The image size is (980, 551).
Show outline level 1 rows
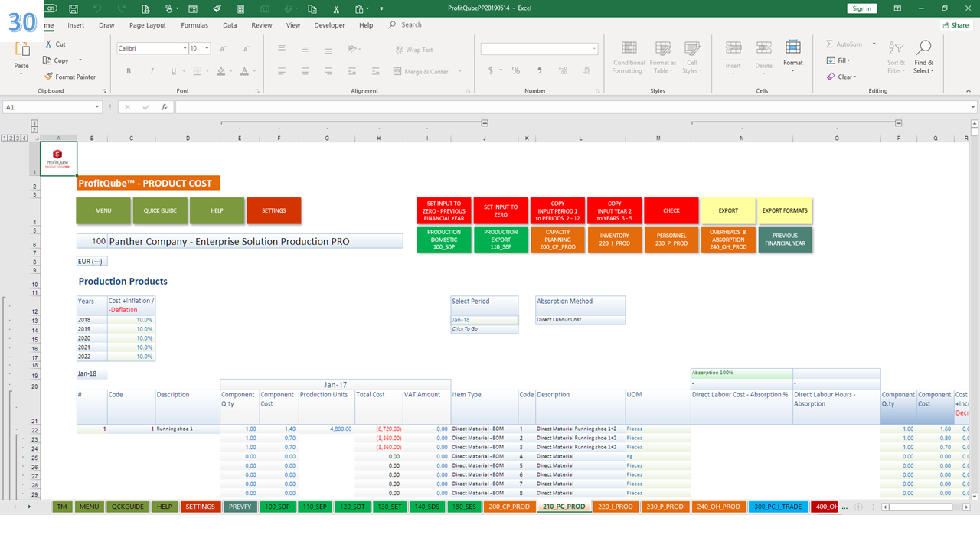(x=5, y=138)
